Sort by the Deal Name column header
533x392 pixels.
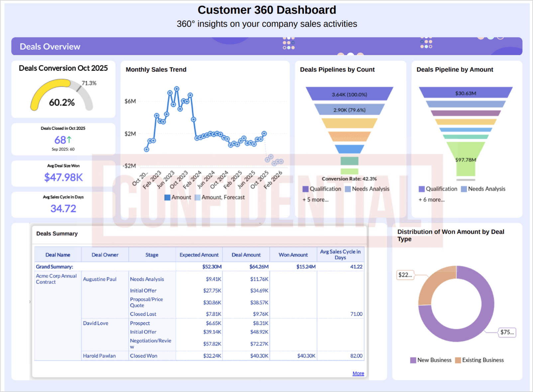(58, 255)
